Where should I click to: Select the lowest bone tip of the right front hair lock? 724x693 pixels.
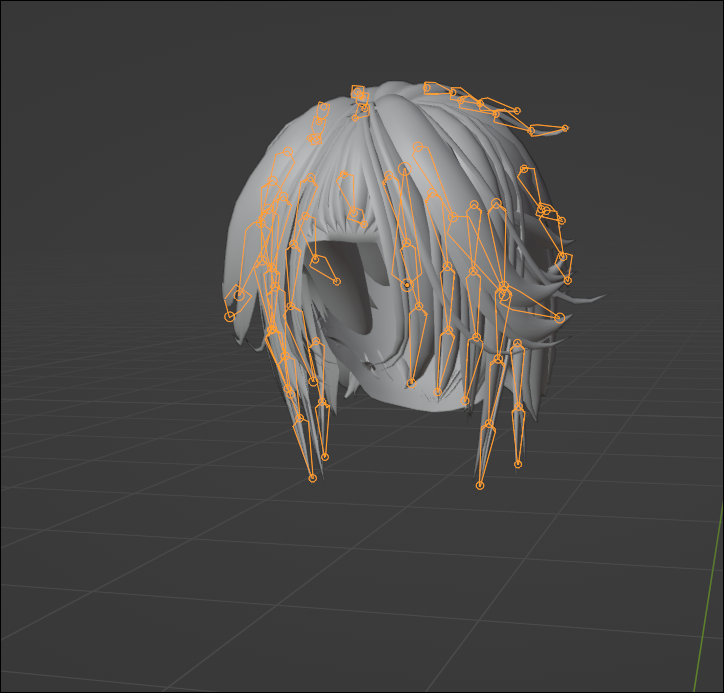coord(480,485)
